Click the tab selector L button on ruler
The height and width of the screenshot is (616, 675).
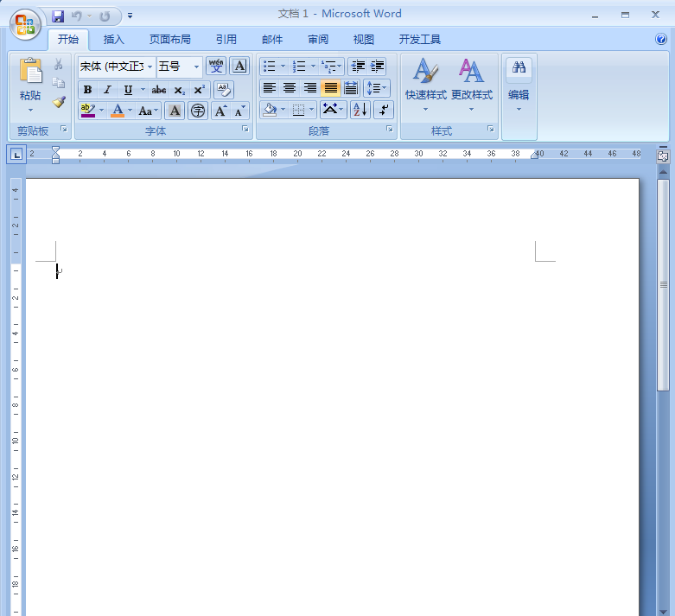[x=16, y=154]
